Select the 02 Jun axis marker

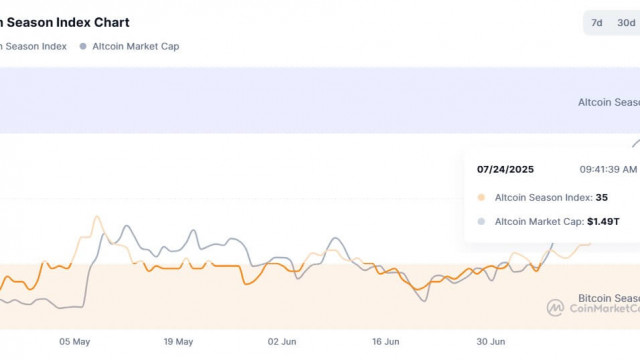282,342
